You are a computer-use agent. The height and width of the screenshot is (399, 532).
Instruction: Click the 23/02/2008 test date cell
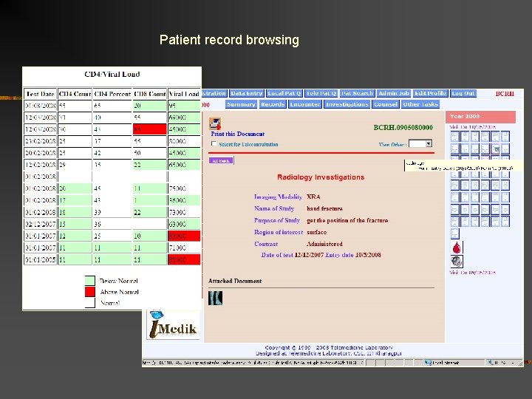(x=40, y=141)
